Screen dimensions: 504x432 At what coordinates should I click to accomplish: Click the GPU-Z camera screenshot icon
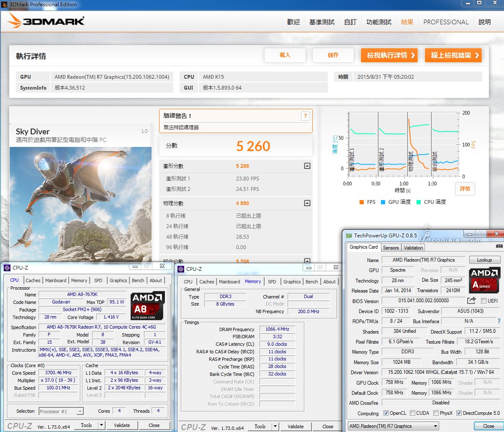(x=499, y=247)
